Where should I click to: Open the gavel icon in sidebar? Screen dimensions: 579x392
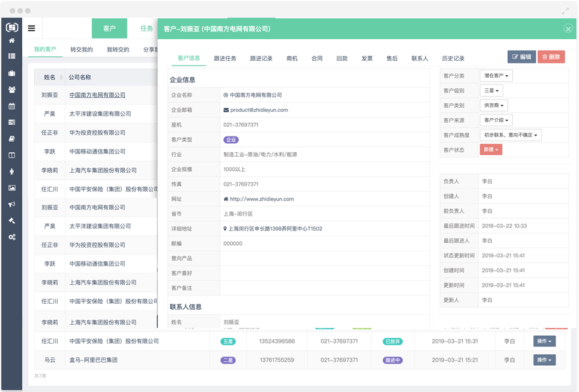coord(12,221)
